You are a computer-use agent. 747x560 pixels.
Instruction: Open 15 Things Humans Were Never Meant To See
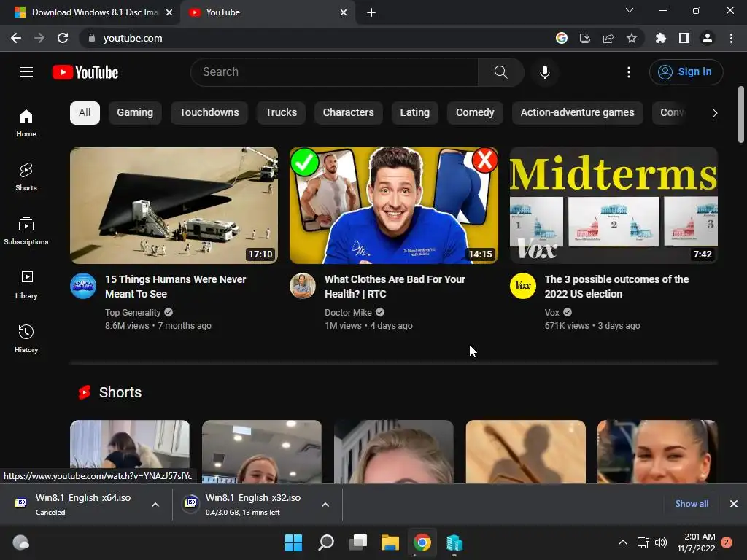[x=175, y=287]
